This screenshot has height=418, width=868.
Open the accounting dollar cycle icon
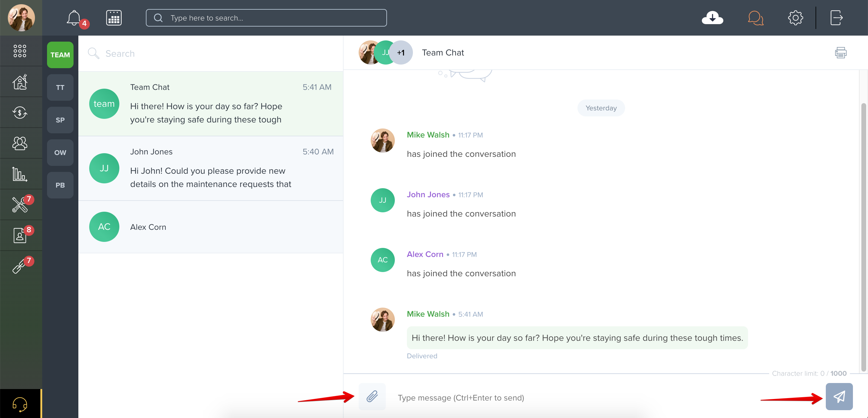click(x=20, y=112)
